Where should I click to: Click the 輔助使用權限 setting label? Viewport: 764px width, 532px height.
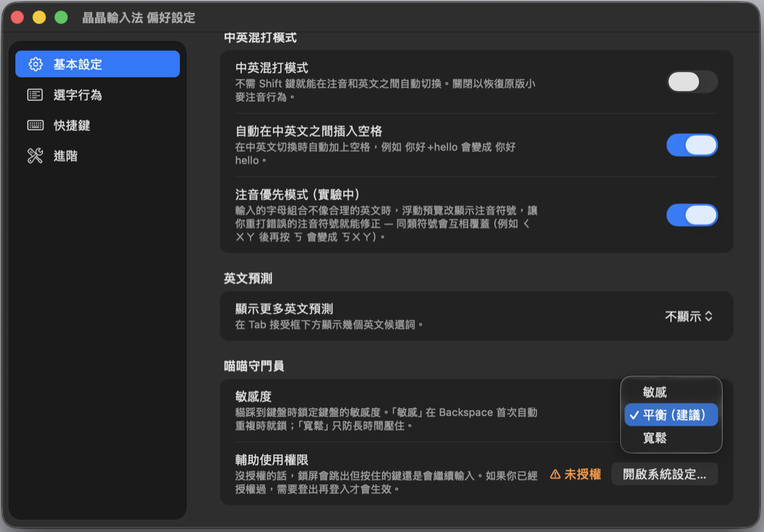[272, 459]
